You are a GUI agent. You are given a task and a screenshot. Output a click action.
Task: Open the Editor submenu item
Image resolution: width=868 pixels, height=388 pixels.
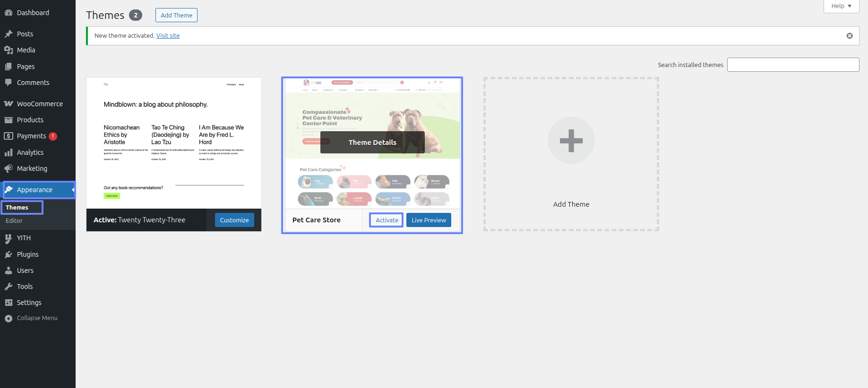coord(14,221)
